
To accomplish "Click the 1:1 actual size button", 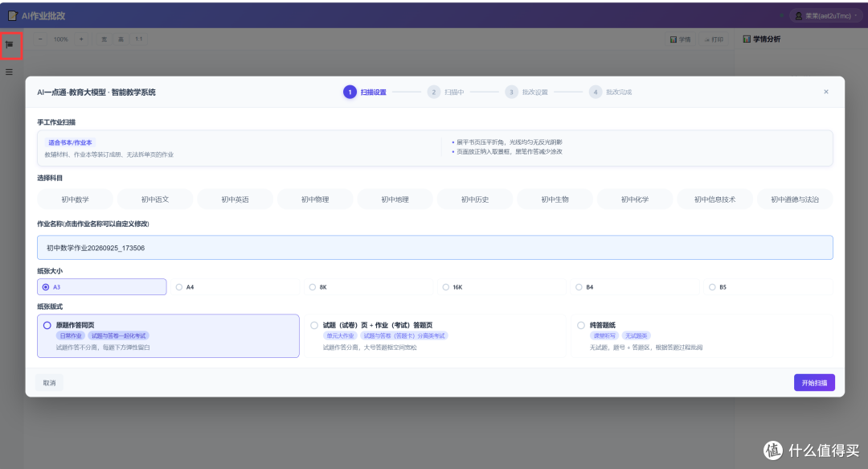I will tap(139, 39).
